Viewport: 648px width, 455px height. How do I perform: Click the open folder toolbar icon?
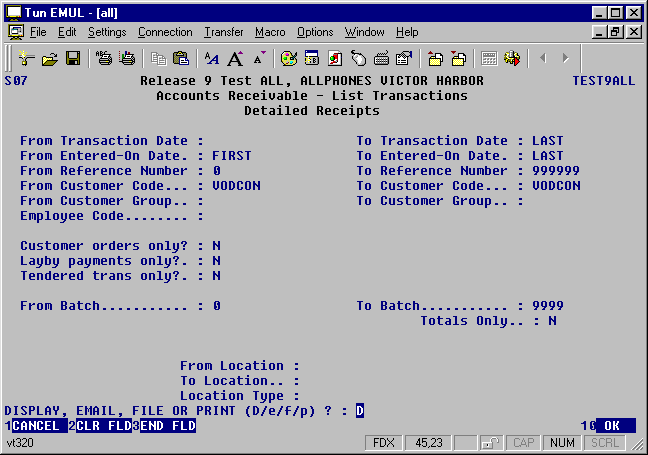pos(49,59)
